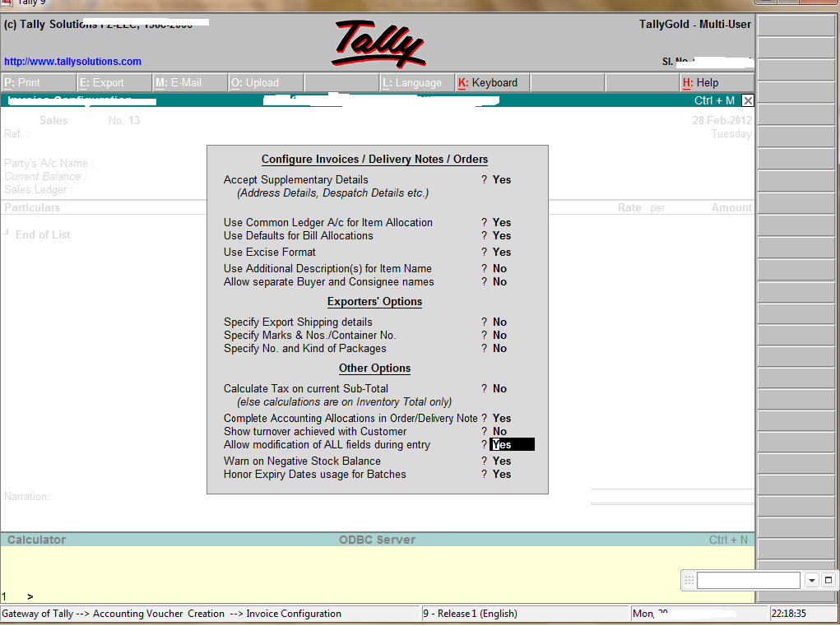Toggle Use Defaults for Bill Allocations value

pos(502,236)
